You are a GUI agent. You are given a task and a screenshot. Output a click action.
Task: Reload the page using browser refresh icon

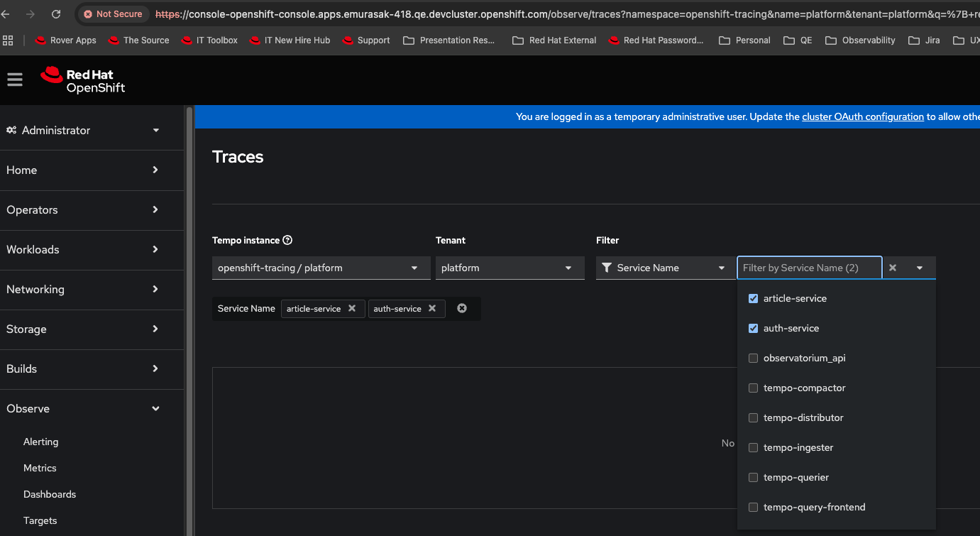pyautogui.click(x=56, y=14)
